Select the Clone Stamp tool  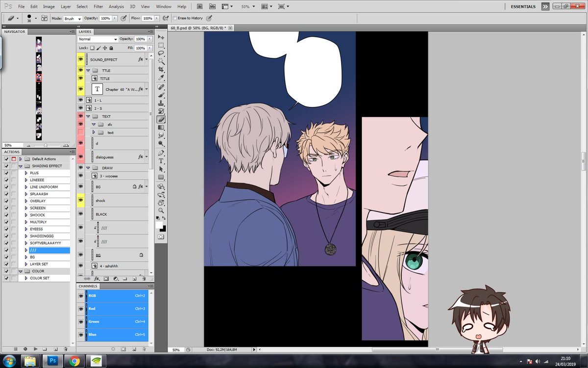161,103
